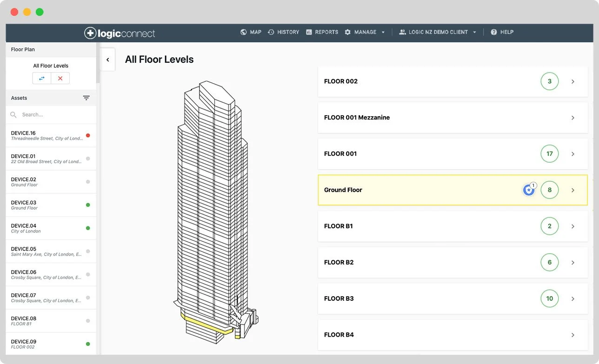This screenshot has width=599, height=364.
Task: Expand the FLOOR B1 row chevron
Action: (573, 226)
